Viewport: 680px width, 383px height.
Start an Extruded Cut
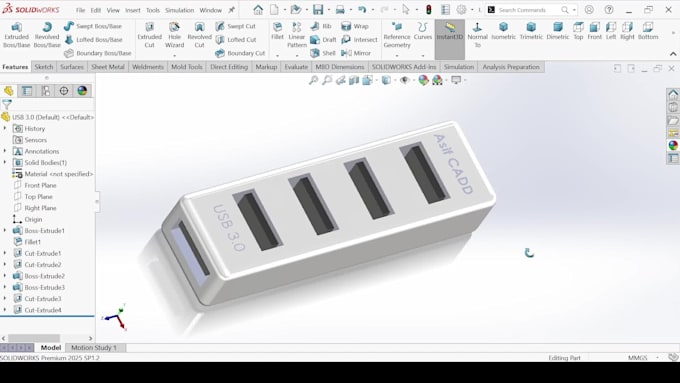pos(149,35)
